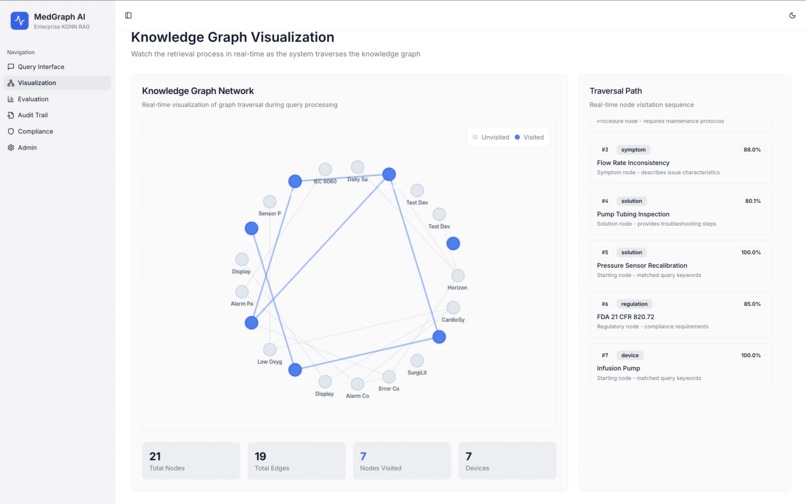Select the FDA 21 CFR 820.72 entry

pyautogui.click(x=681, y=315)
